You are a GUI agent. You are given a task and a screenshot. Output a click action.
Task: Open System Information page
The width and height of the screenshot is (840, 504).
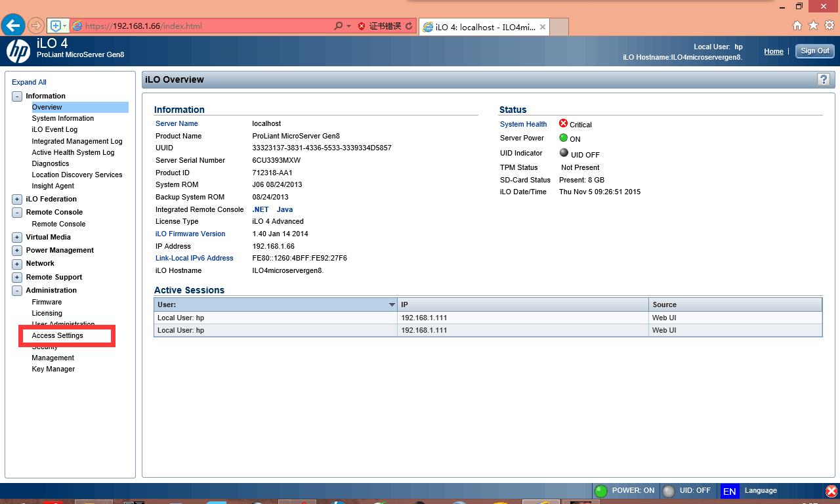tap(62, 118)
